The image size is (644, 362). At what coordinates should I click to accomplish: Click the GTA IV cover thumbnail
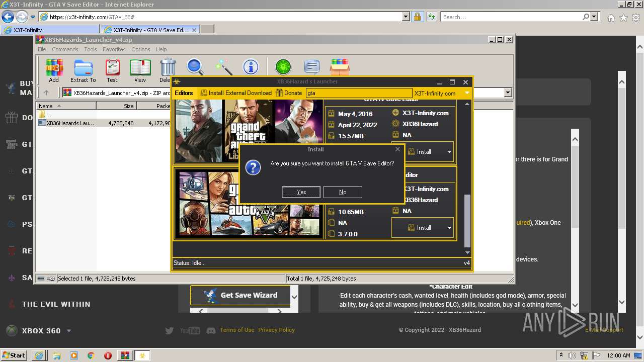pos(249,131)
